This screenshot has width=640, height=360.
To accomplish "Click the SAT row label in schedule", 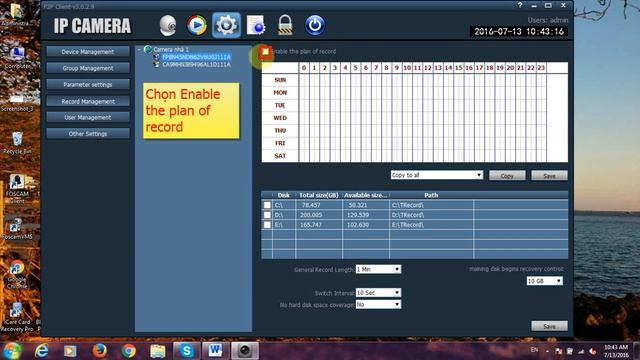I will pos(280,156).
